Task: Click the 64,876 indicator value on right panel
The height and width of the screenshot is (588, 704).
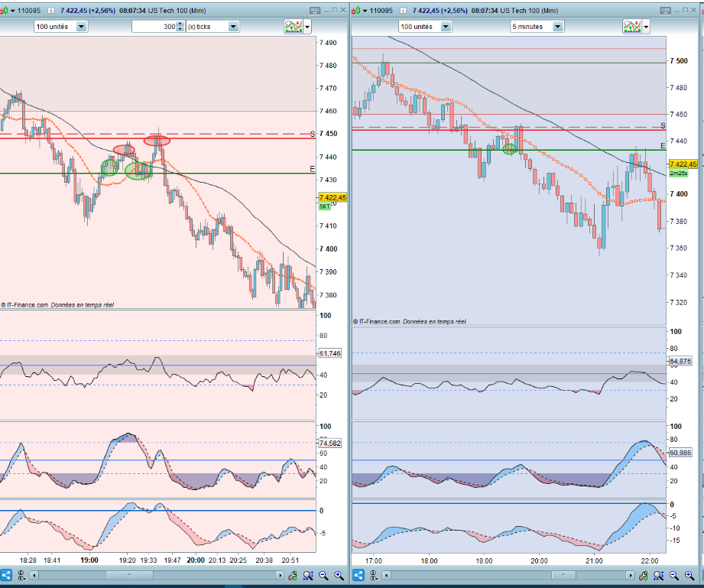Action: (680, 361)
